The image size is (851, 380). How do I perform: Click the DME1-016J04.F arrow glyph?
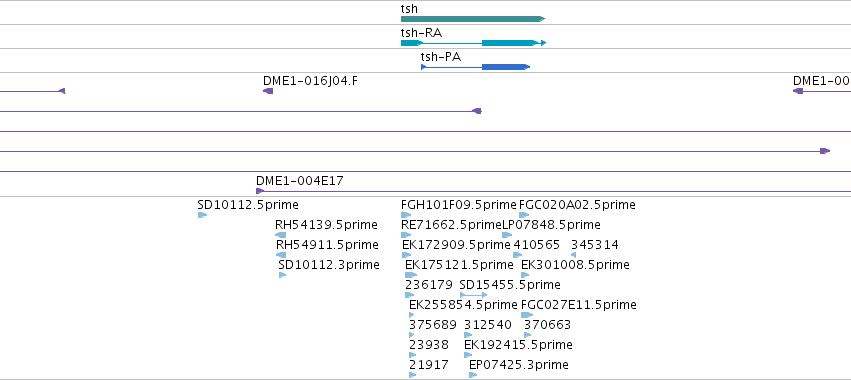(x=268, y=91)
